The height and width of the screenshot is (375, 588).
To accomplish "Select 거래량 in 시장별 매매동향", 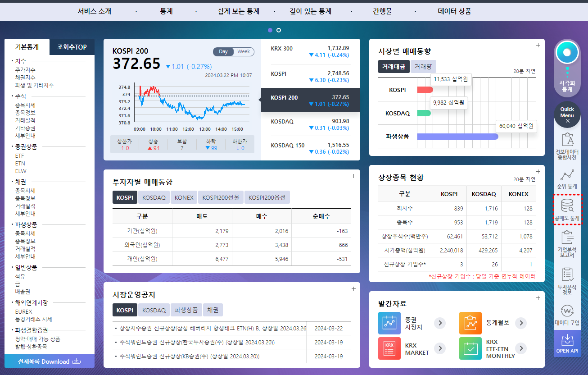I will pyautogui.click(x=423, y=67).
